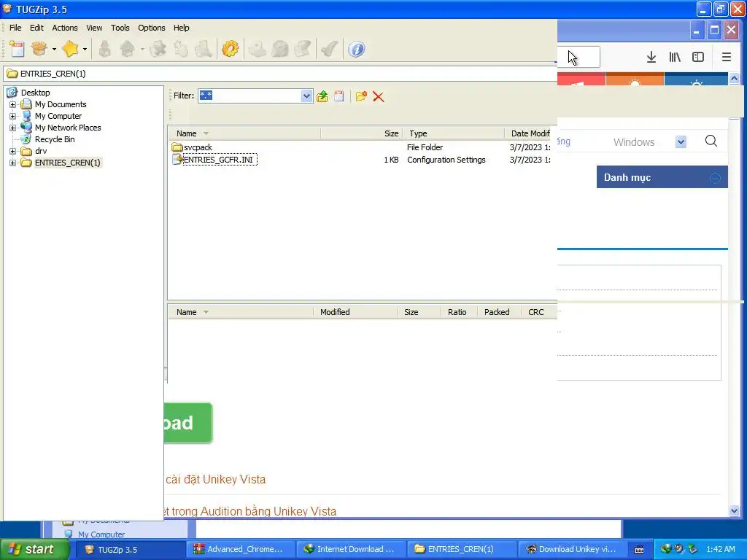Click the yellow Favorites star icon
Viewport: 747px width, 560px height.
[x=71, y=49]
